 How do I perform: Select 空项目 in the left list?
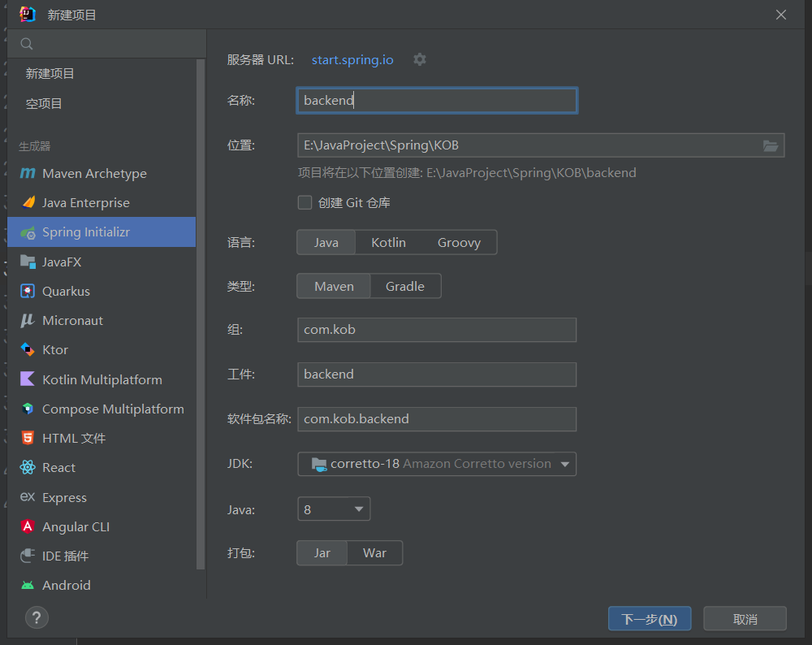44,103
